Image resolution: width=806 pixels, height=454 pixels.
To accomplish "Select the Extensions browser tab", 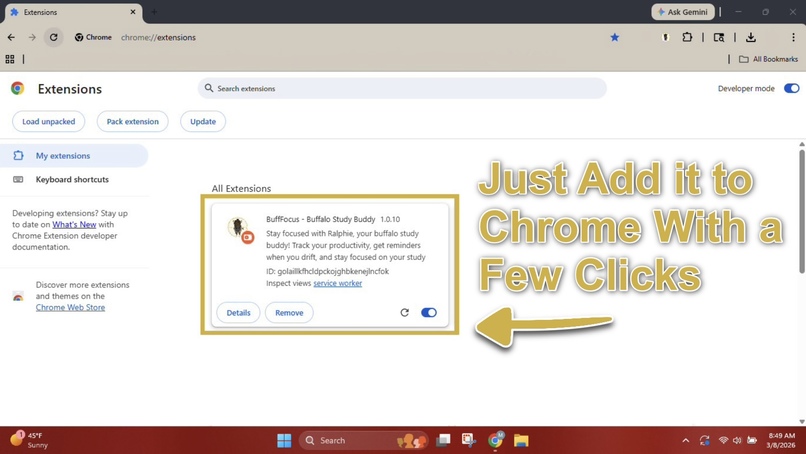I will coord(74,12).
